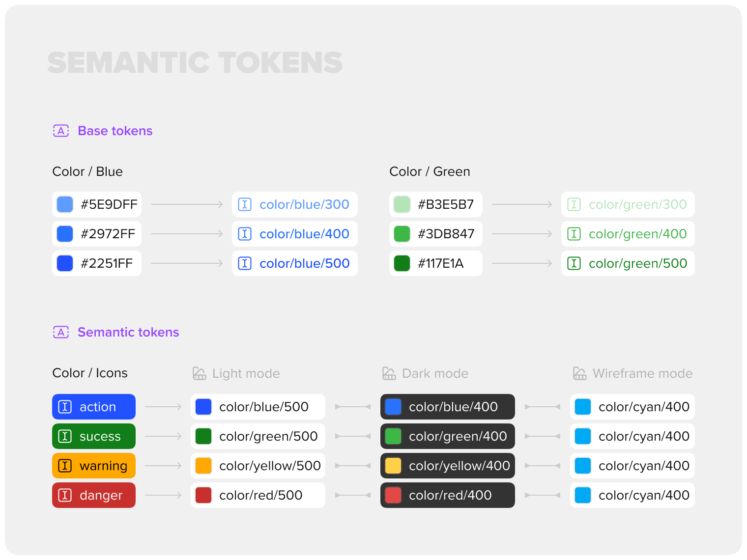Click the icon beside Semantic tokens heading
The height and width of the screenshot is (560, 747).
pos(61,332)
